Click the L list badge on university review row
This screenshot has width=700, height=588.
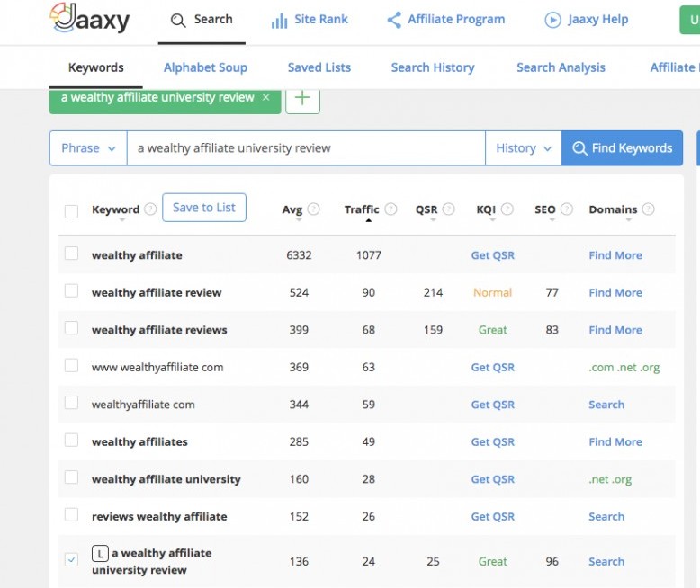click(100, 554)
